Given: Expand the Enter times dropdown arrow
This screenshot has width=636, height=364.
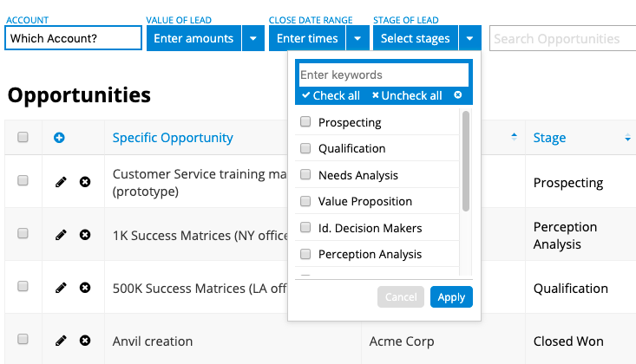Looking at the screenshot, I should pos(357,38).
